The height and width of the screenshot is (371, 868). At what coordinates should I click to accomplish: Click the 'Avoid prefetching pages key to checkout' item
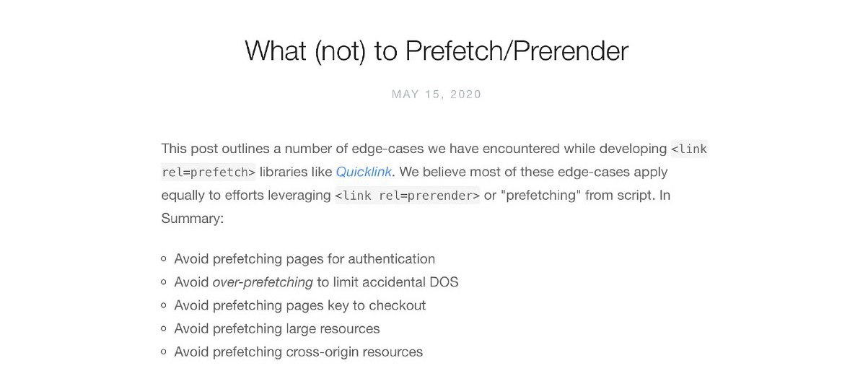(300, 305)
